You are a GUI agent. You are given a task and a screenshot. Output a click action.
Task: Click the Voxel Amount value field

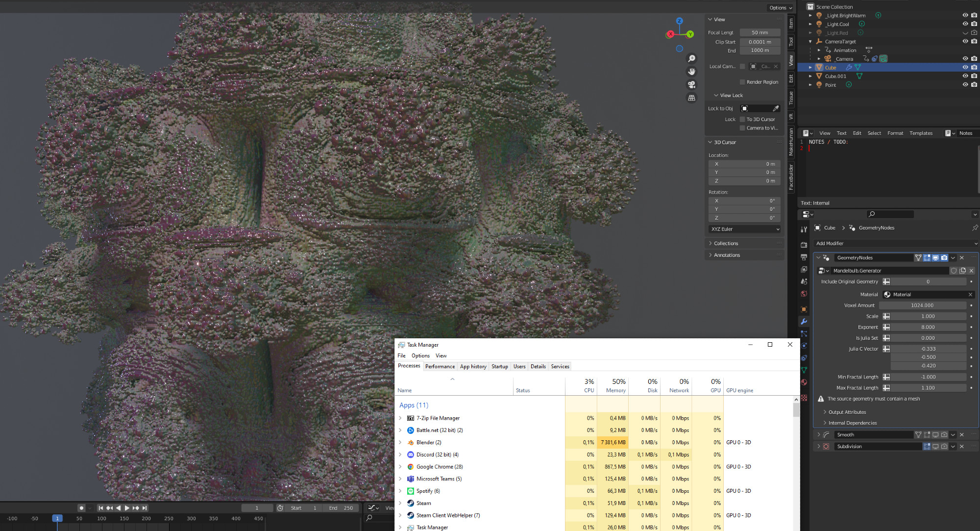click(922, 305)
